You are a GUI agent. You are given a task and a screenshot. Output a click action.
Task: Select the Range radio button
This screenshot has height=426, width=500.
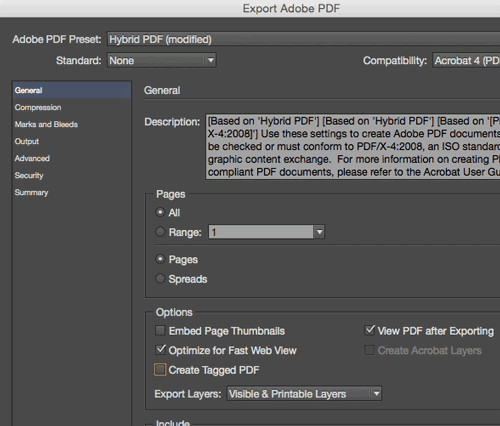point(160,232)
